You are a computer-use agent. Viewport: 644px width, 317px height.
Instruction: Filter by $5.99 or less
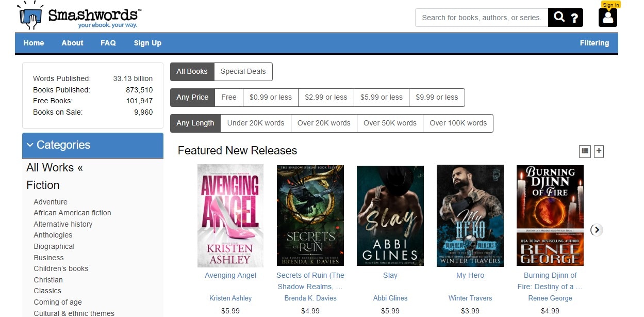pyautogui.click(x=382, y=97)
